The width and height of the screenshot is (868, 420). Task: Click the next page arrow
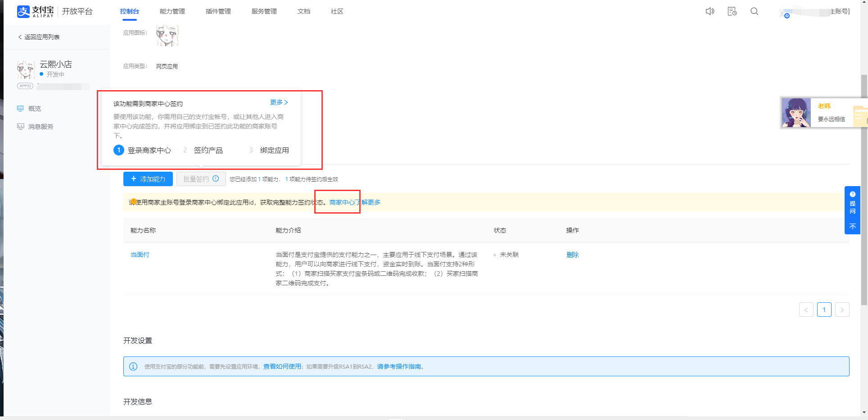click(x=842, y=310)
